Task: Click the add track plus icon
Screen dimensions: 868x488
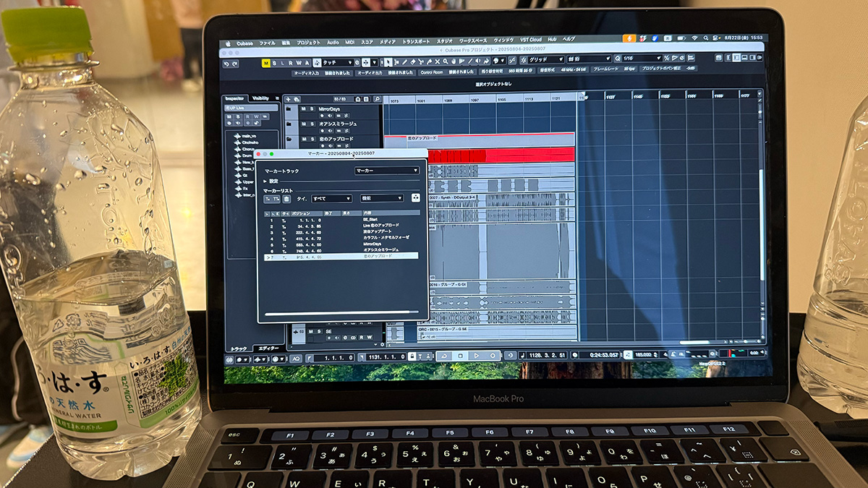Action: point(288,99)
